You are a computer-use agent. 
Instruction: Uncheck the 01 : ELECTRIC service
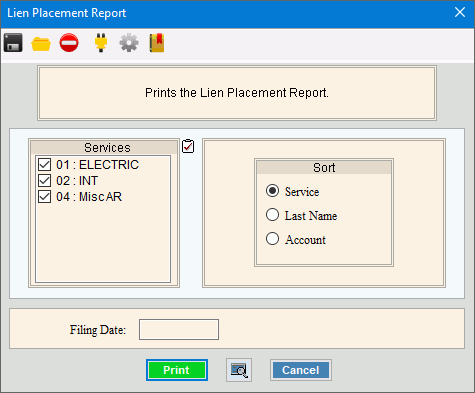point(44,165)
